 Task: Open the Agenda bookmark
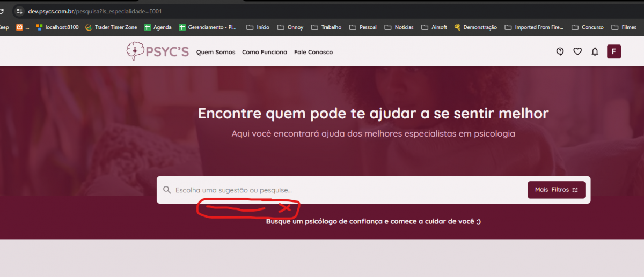point(158,27)
